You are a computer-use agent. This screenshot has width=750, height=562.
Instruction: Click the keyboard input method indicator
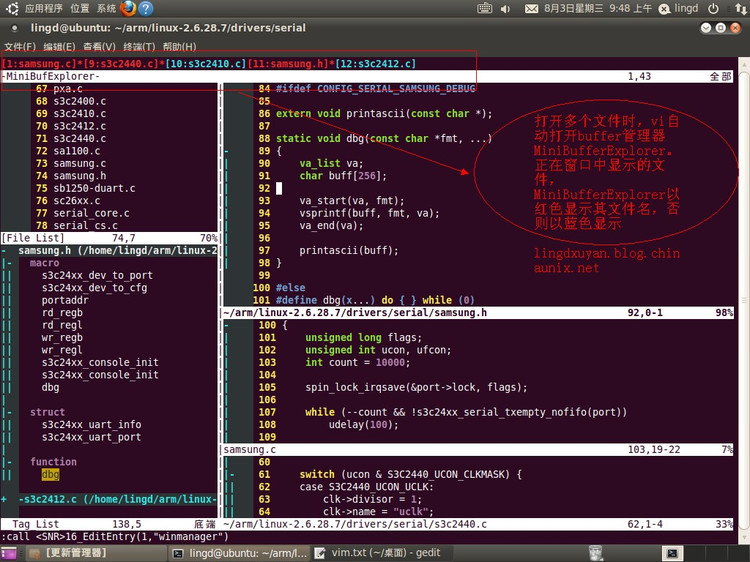pyautogui.click(x=484, y=8)
